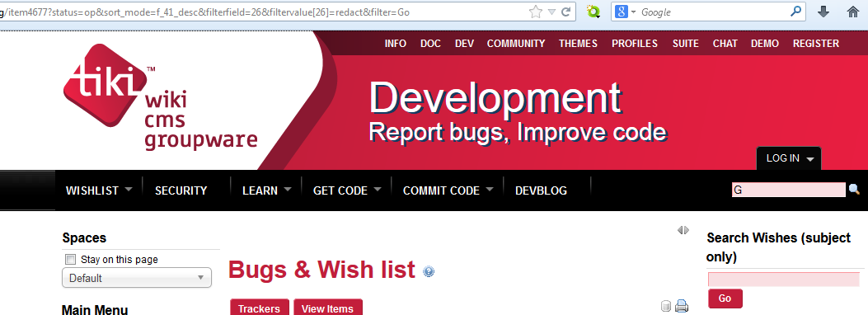Go to the browser home page icon

(x=854, y=12)
